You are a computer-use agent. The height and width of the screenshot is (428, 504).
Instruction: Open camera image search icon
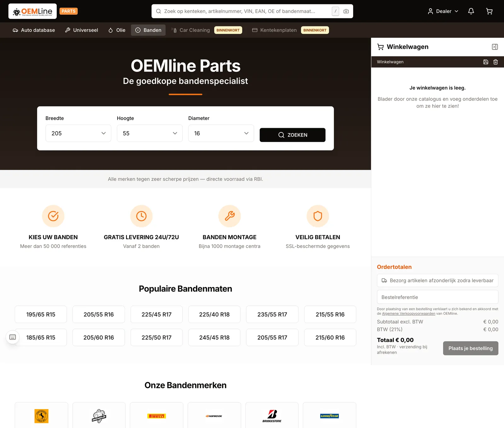pyautogui.click(x=346, y=11)
